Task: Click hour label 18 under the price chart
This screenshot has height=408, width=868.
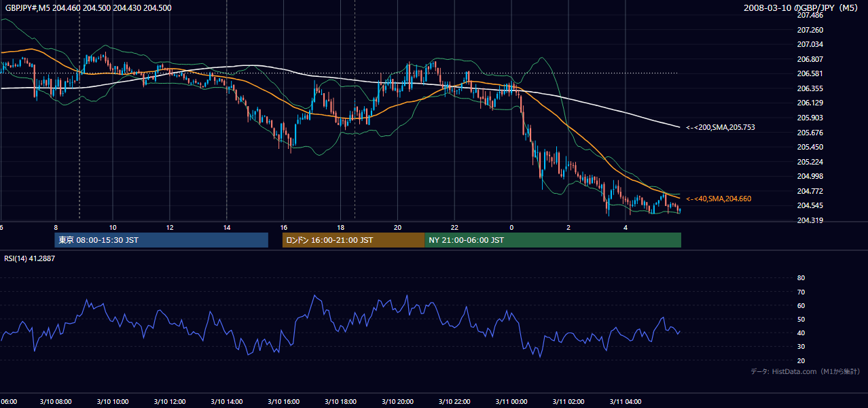Action: (x=341, y=227)
